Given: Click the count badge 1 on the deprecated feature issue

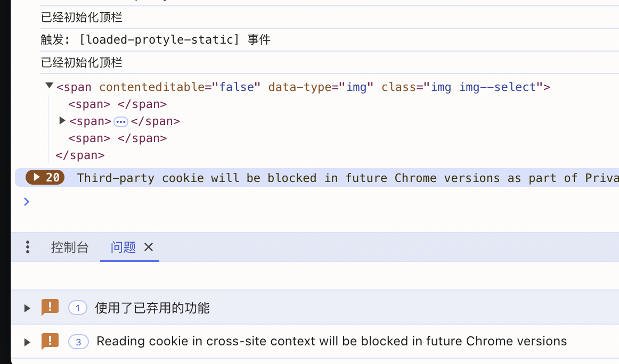Looking at the screenshot, I should tap(77, 308).
